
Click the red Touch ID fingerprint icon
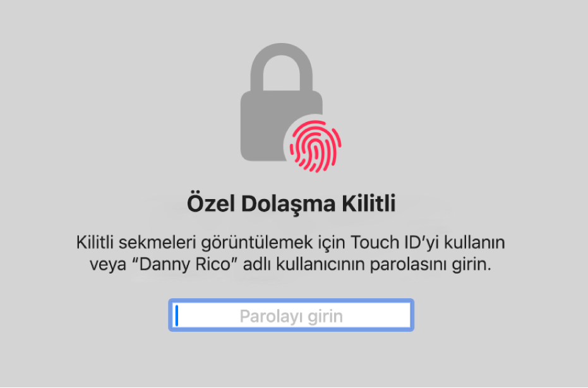315,146
